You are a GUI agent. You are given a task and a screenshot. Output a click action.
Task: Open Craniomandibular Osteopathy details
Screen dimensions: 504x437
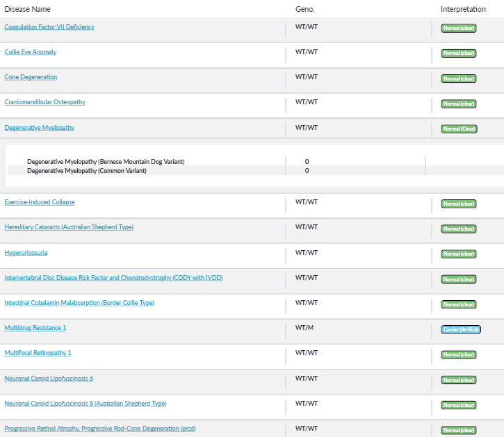(x=44, y=102)
